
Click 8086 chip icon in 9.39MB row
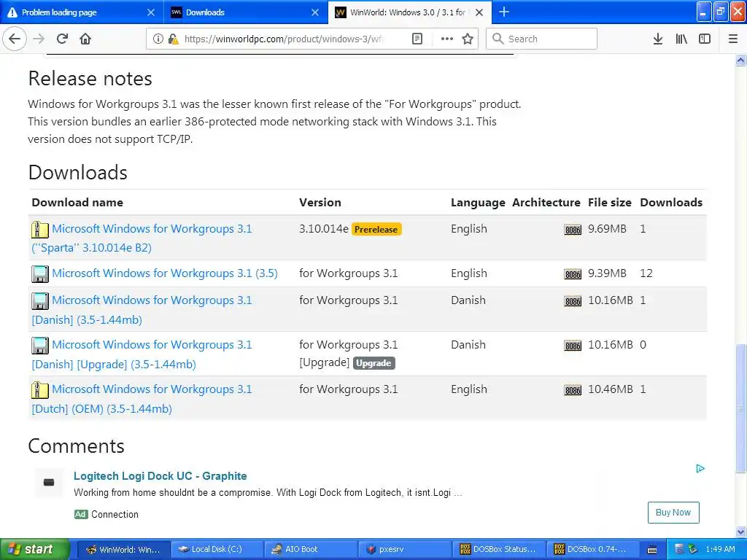pyautogui.click(x=572, y=274)
